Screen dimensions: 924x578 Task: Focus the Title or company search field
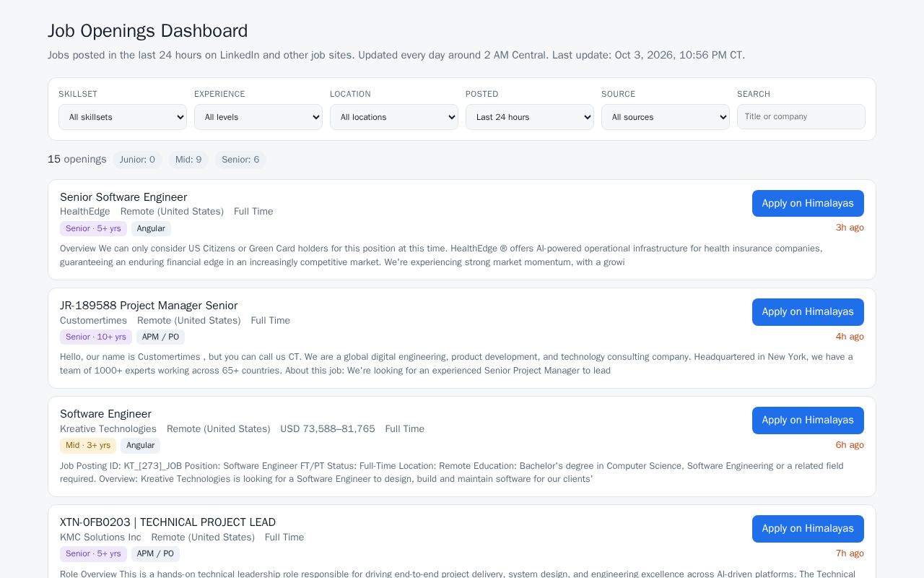pyautogui.click(x=801, y=116)
